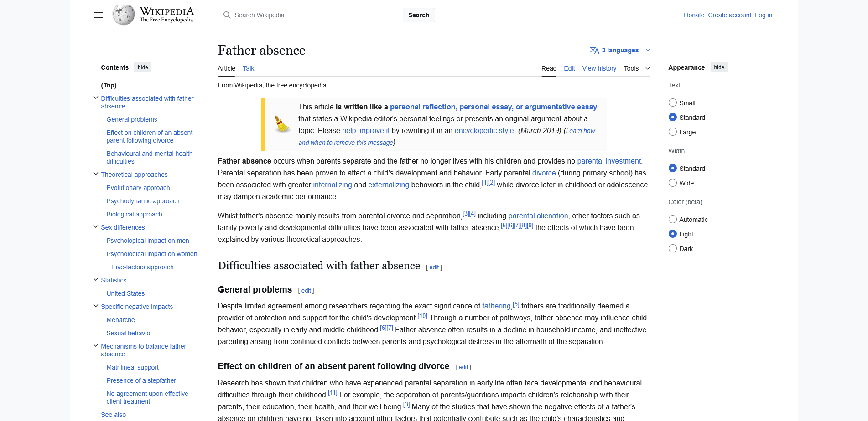The height and width of the screenshot is (421, 868).
Task: Switch to the Article tab
Action: pyautogui.click(x=227, y=68)
